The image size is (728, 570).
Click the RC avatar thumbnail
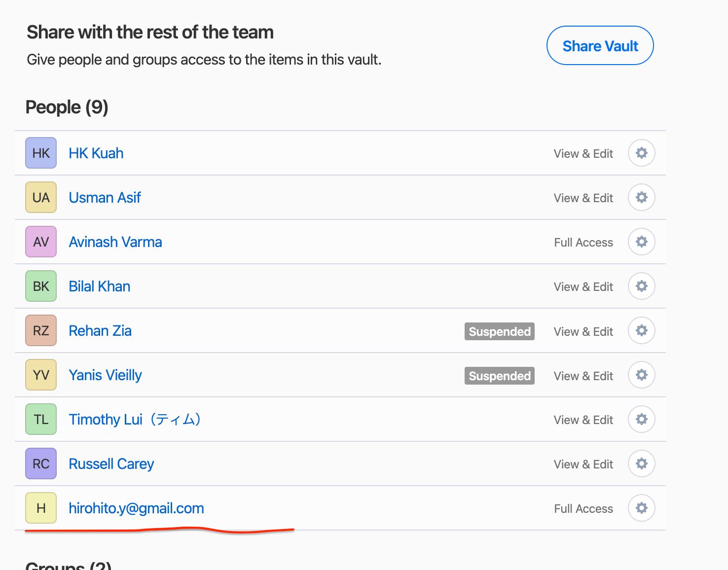[41, 463]
